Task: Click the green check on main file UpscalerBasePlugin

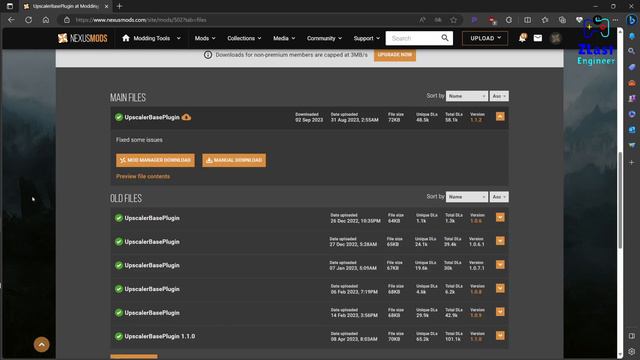Action: coord(119,117)
